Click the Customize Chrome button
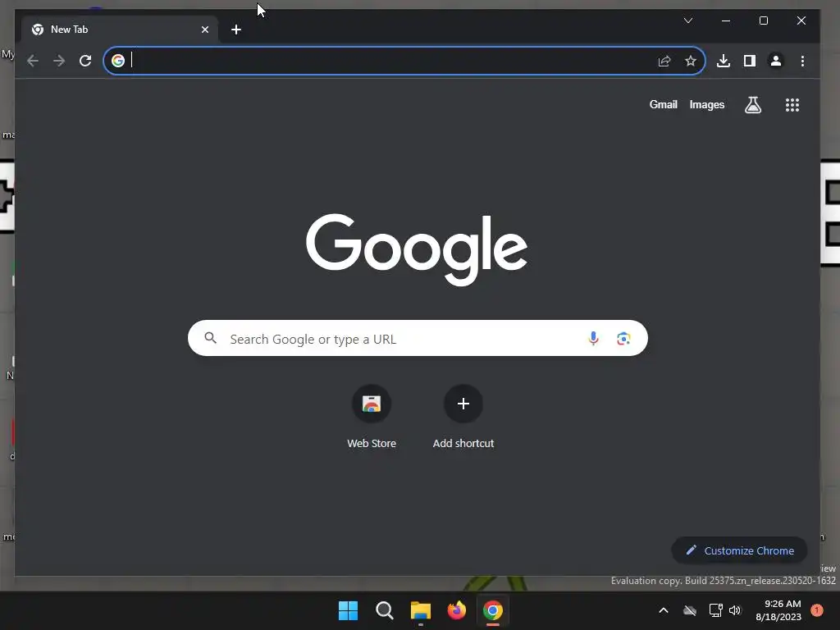Image resolution: width=840 pixels, height=630 pixels. (739, 550)
